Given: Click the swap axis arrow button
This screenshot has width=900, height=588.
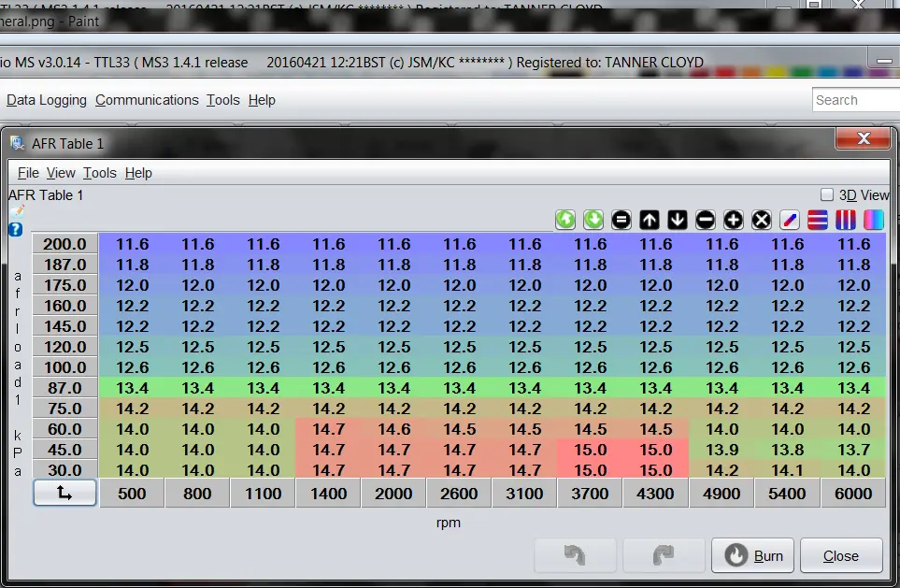Looking at the screenshot, I should tap(64, 494).
